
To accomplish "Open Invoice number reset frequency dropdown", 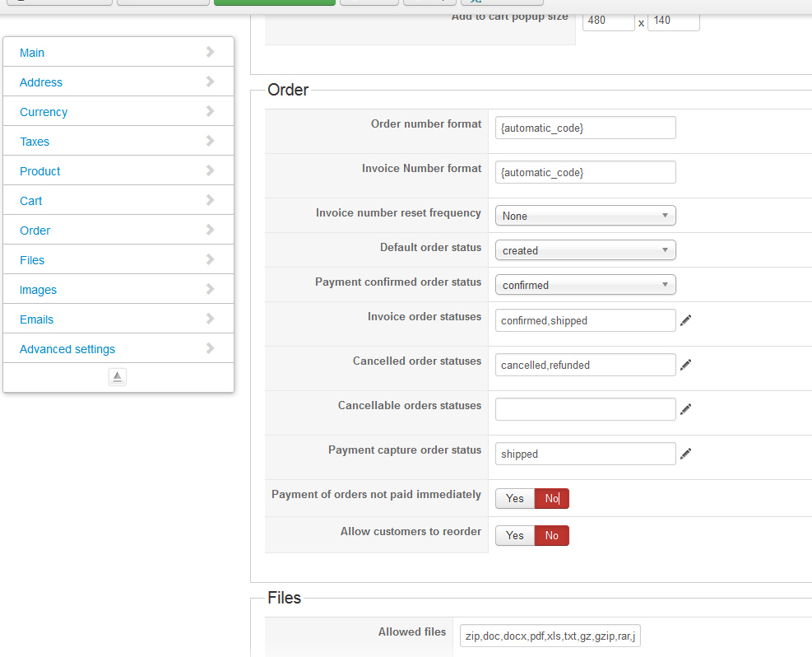I will [585, 216].
